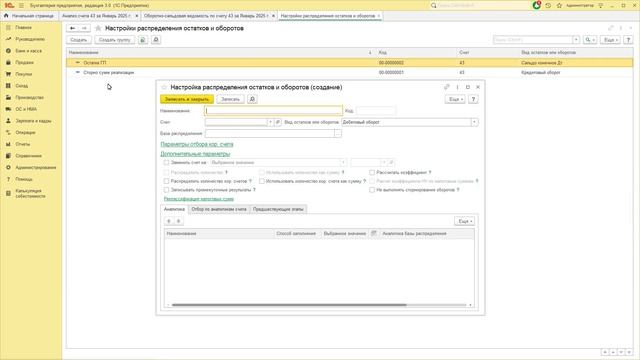Star the dialog Настройка распределения (создание)
Viewport: 640px width, 360px height.
click(x=164, y=87)
